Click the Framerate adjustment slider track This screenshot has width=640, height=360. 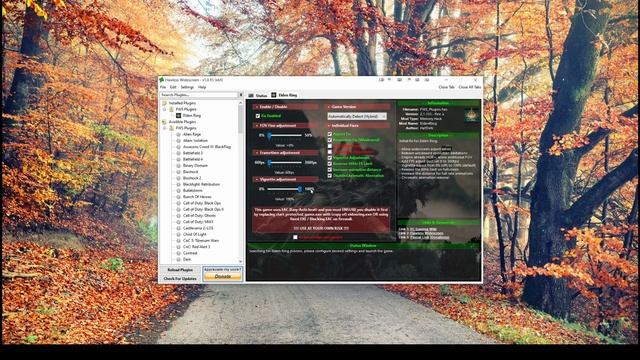pyautogui.click(x=284, y=162)
